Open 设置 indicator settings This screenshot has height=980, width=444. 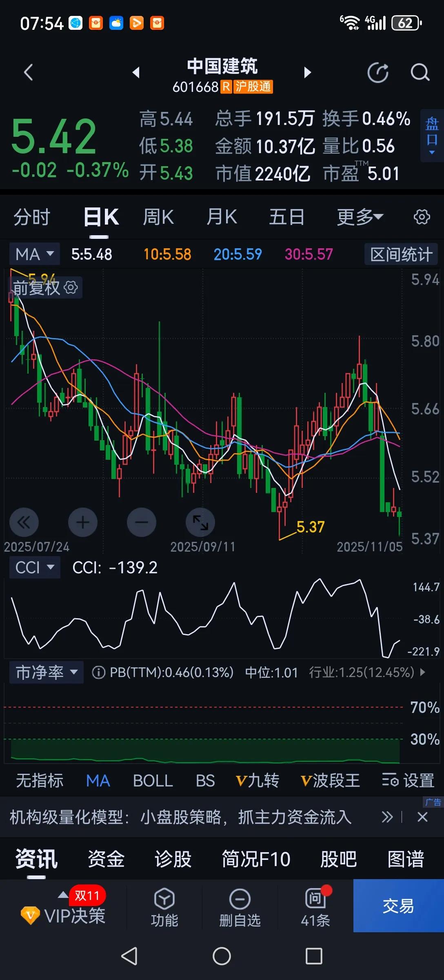(x=408, y=780)
